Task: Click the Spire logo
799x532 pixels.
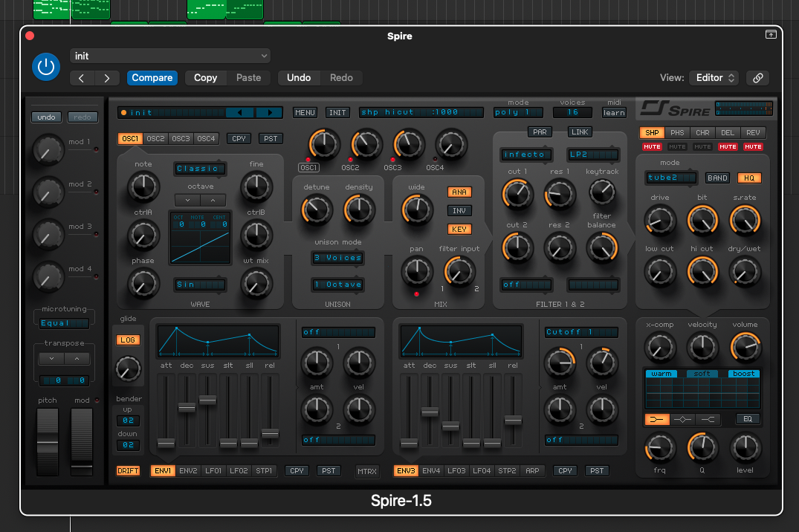Action: point(676,108)
